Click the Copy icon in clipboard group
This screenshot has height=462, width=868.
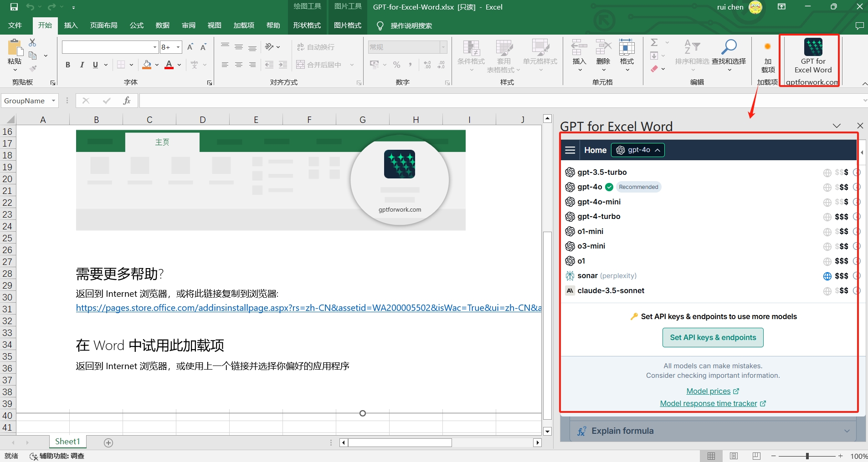pos(32,56)
